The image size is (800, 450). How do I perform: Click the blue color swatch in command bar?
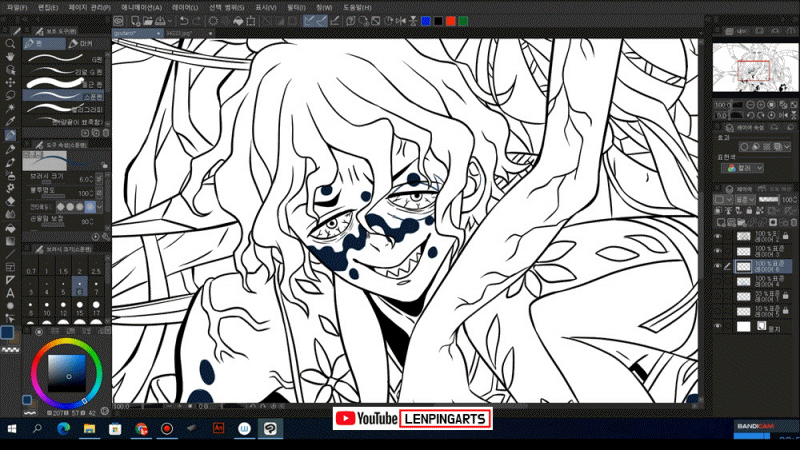click(x=426, y=21)
